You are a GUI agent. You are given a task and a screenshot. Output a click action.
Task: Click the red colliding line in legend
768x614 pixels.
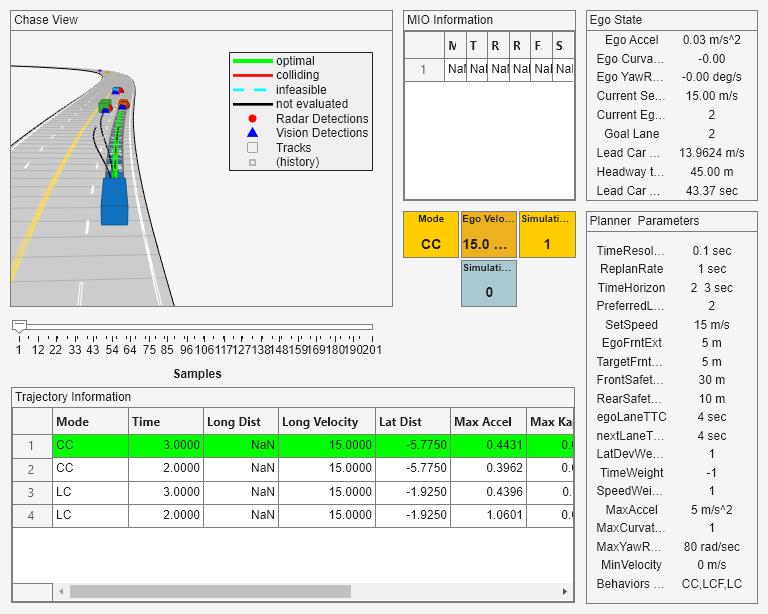[252, 75]
